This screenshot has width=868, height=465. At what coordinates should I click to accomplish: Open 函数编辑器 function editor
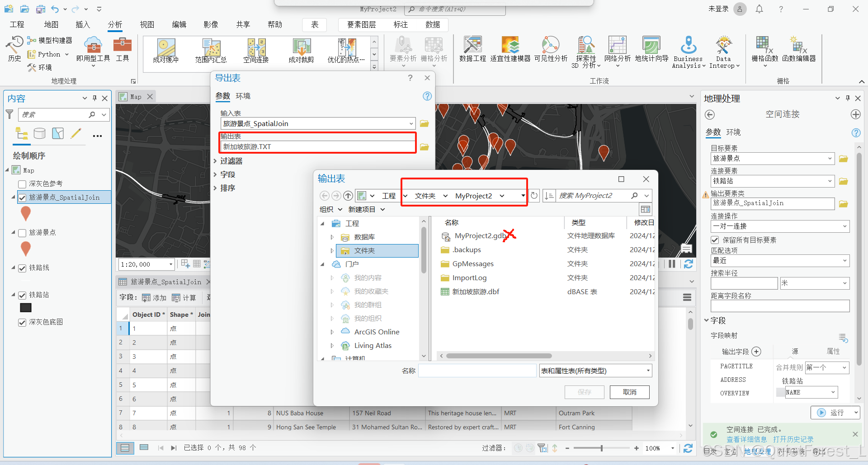[799, 49]
